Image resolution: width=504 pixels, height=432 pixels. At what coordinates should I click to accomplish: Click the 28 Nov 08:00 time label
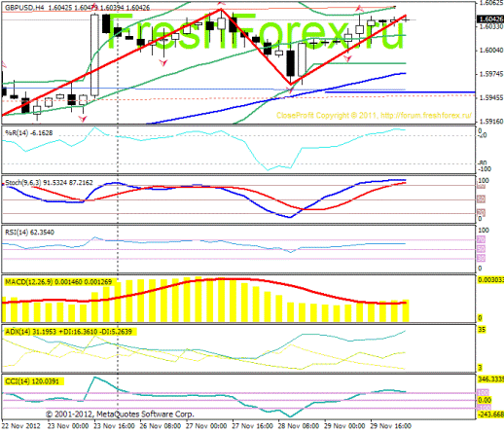coord(299,426)
